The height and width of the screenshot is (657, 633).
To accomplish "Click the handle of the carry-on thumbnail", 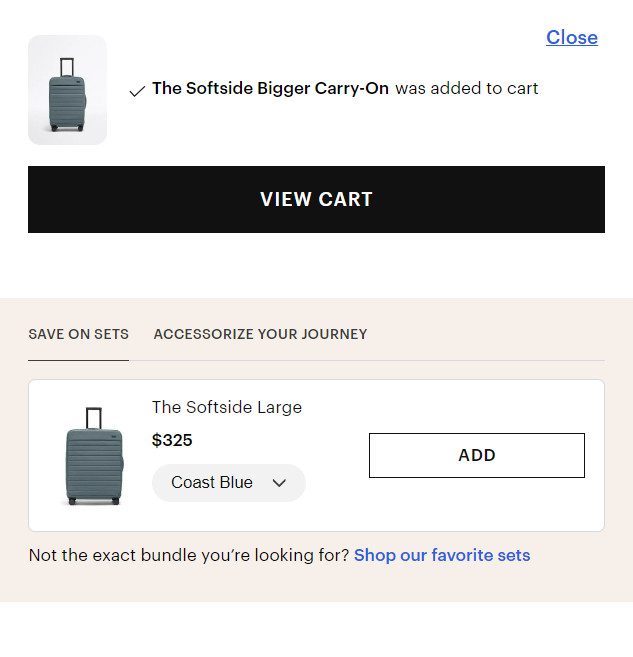I will point(67,66).
